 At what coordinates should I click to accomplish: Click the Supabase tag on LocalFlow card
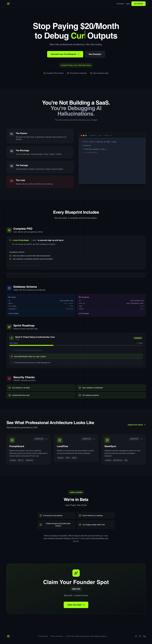click(x=61, y=458)
